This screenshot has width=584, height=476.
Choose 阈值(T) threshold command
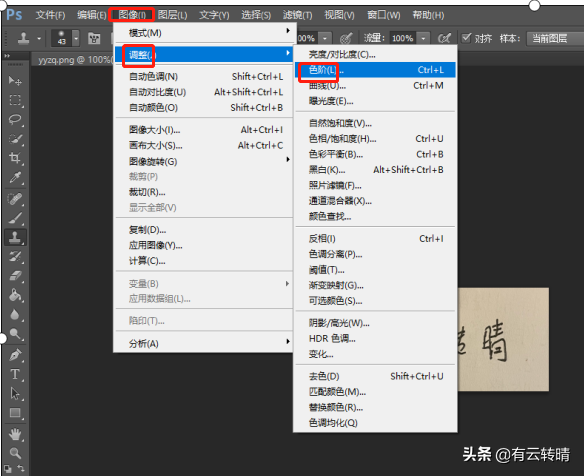pos(375,270)
